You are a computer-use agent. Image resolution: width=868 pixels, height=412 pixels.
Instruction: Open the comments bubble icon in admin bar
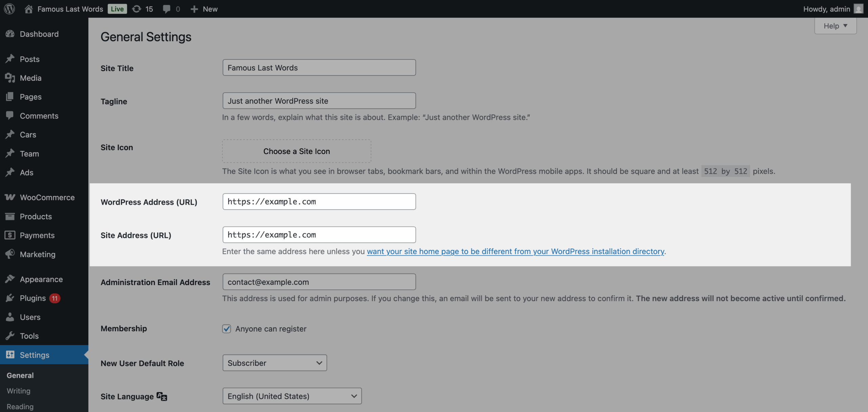(x=166, y=9)
